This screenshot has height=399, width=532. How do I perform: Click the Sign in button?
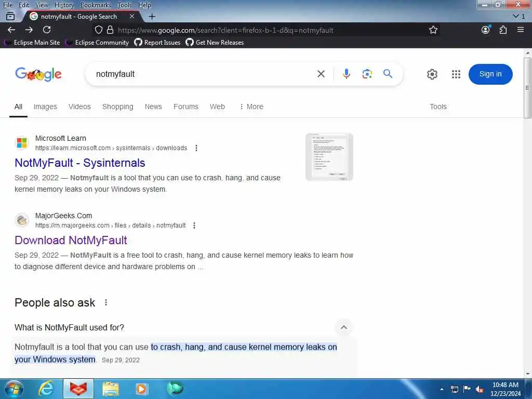tap(490, 74)
